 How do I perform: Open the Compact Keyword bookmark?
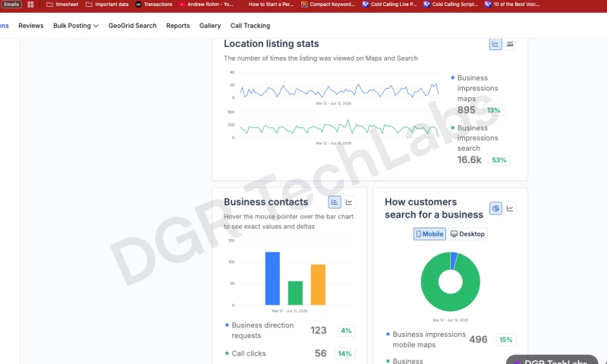pyautogui.click(x=329, y=5)
